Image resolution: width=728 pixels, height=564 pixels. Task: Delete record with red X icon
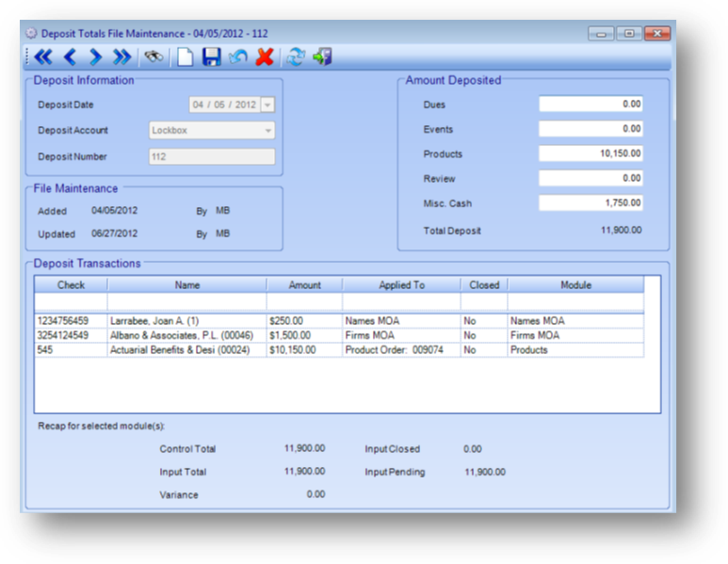[x=265, y=57]
